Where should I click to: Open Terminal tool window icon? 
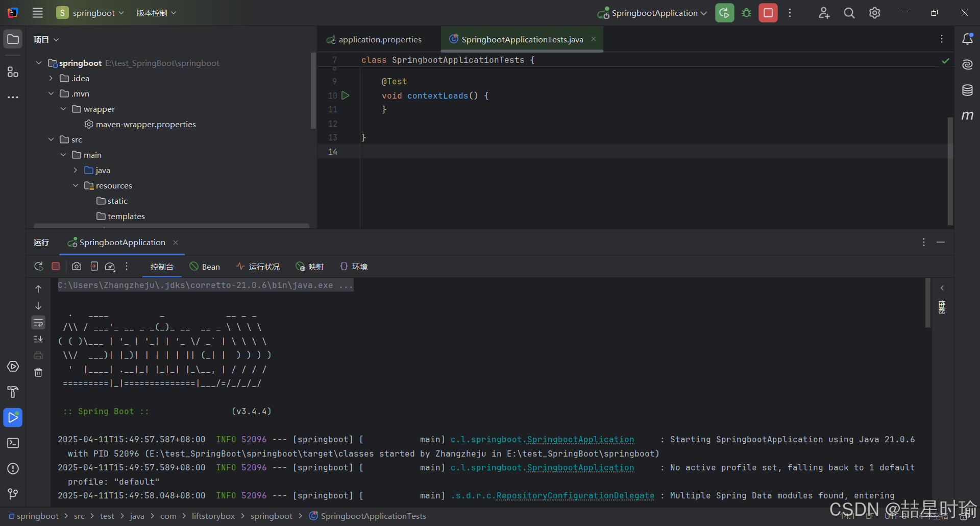pos(13,443)
